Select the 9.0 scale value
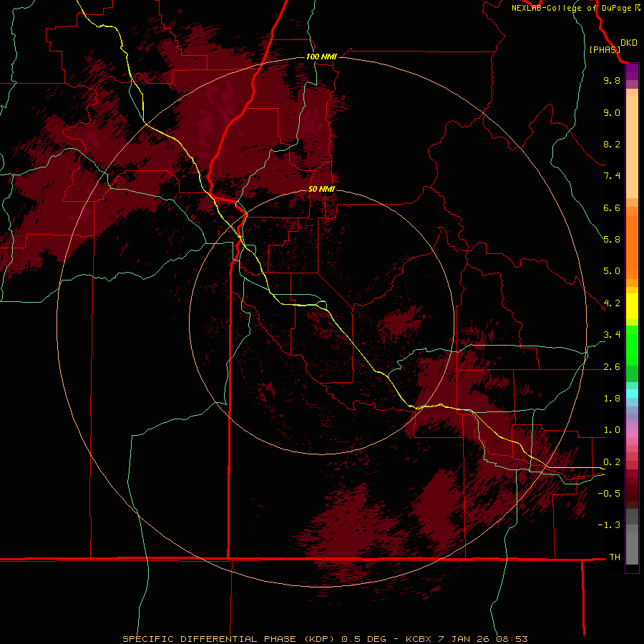The height and width of the screenshot is (644, 644). tap(612, 112)
